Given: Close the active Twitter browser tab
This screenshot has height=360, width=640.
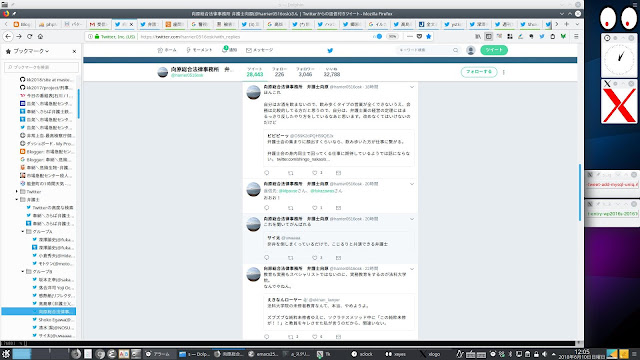Looking at the screenshot, I should pos(131,24).
